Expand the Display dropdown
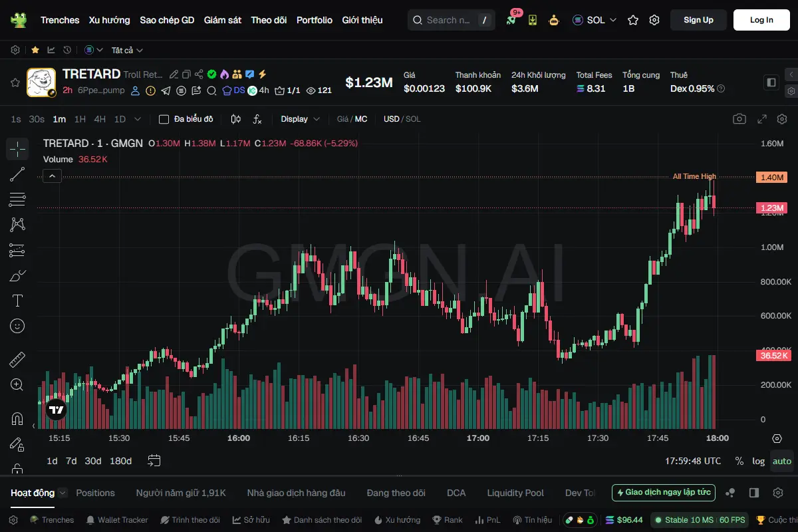The image size is (798, 532). pos(301,119)
